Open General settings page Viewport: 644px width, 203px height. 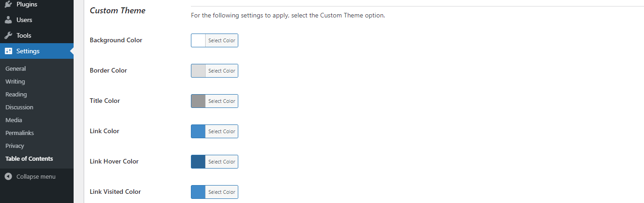[x=16, y=69]
